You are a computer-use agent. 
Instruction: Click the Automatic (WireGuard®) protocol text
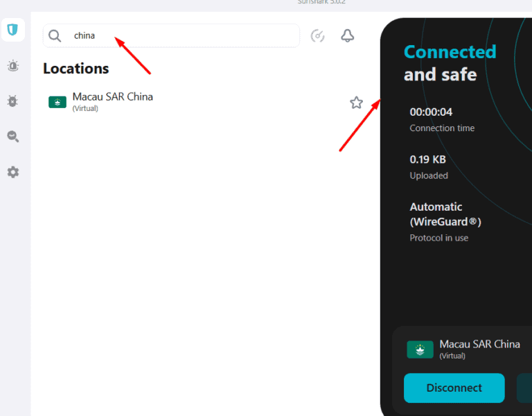[445, 214]
